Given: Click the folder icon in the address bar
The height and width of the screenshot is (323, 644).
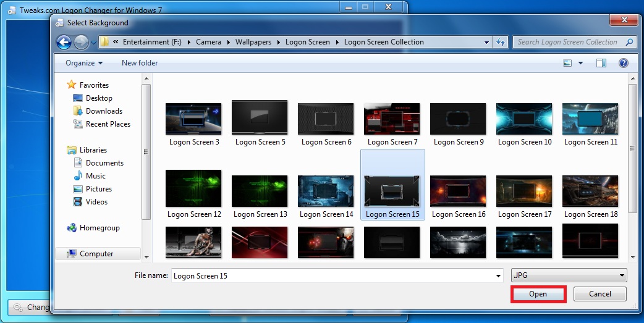Looking at the screenshot, I should tap(104, 42).
